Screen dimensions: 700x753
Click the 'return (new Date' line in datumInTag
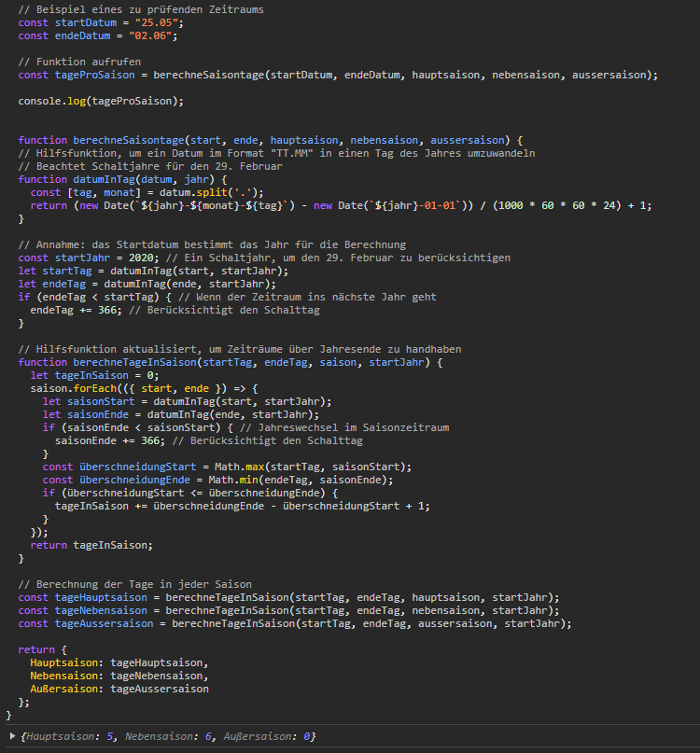pos(341,205)
